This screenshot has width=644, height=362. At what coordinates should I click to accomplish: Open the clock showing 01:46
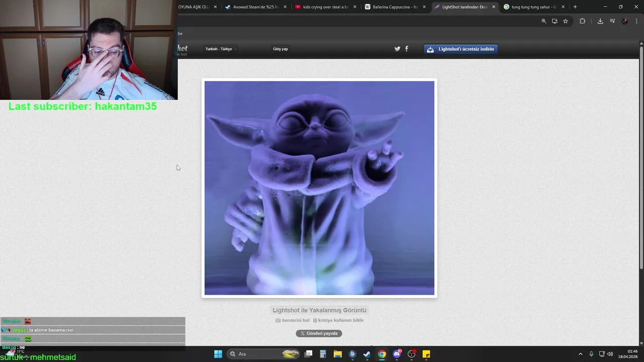628,354
